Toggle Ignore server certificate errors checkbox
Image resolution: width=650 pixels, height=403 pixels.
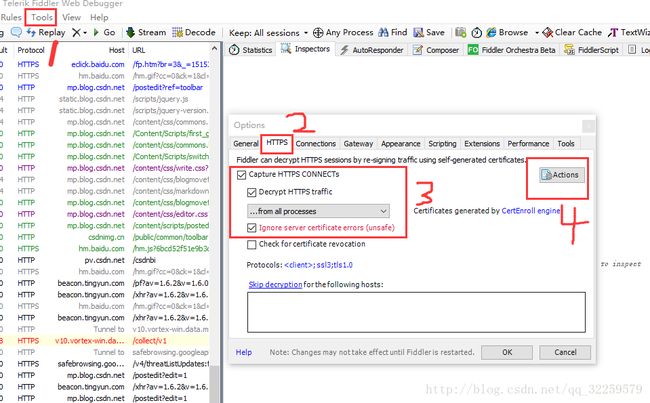(251, 228)
